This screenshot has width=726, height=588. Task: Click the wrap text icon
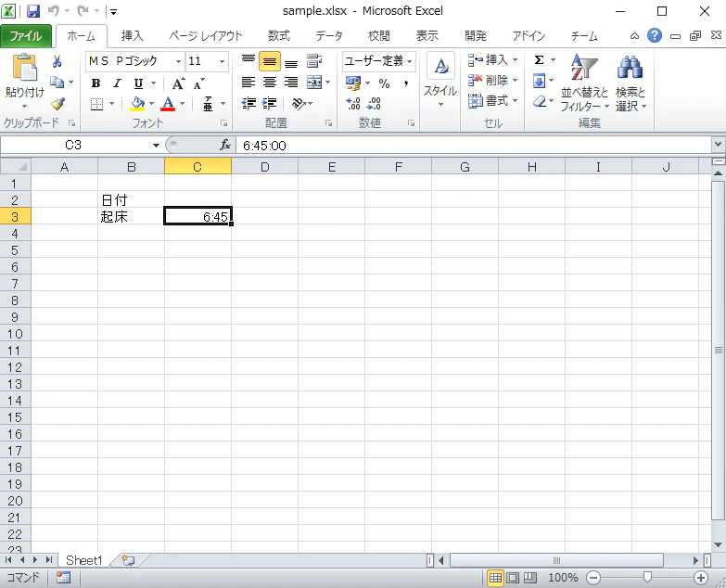(314, 61)
